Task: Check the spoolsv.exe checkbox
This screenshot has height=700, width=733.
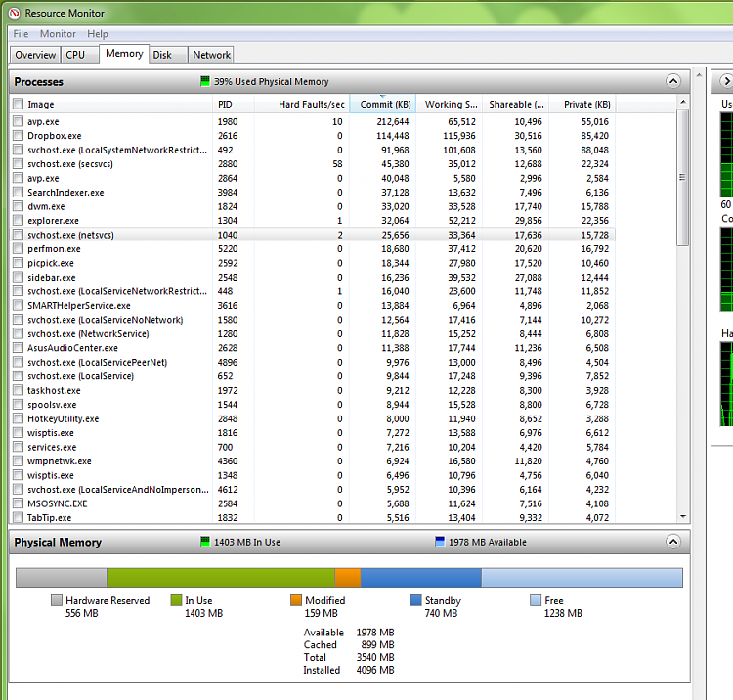Action: 18,405
